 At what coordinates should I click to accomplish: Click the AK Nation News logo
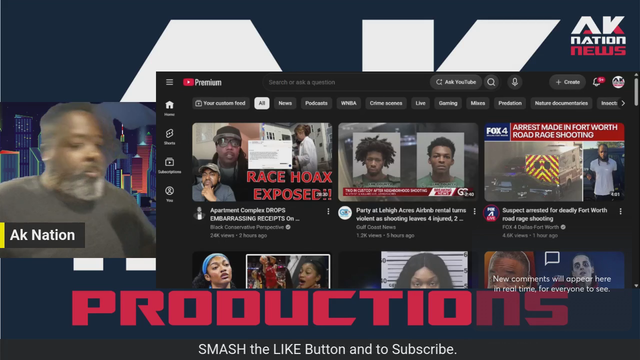[x=598, y=36]
